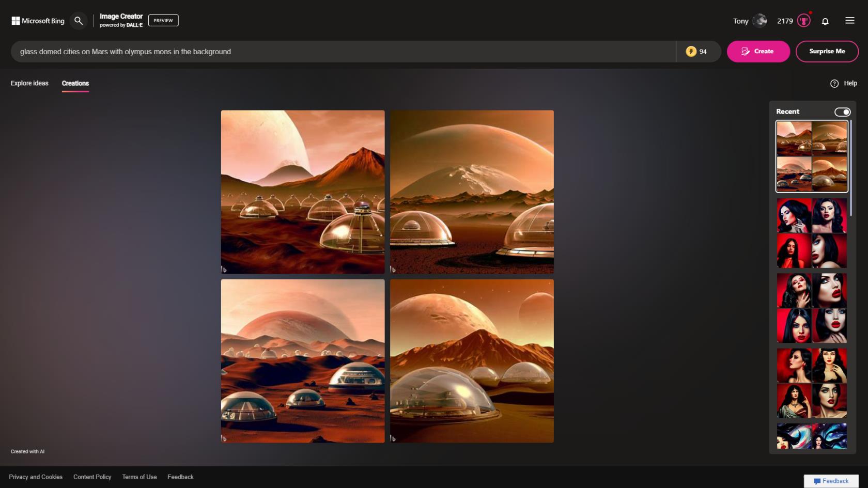Click the blue Feedback button
Screen dimensions: 868x488
pyautogui.click(x=831, y=481)
